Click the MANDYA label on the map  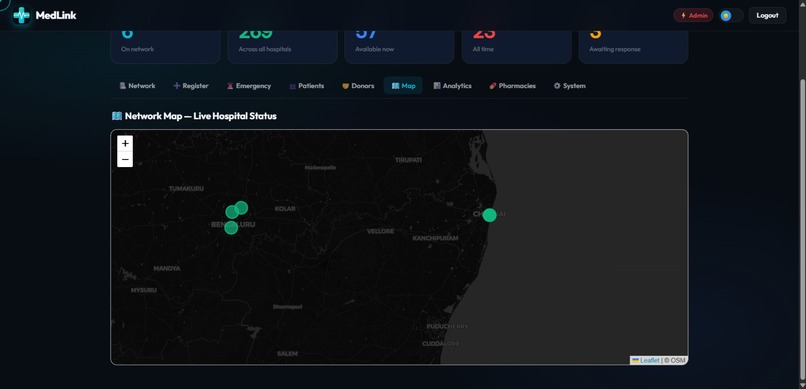coord(167,268)
